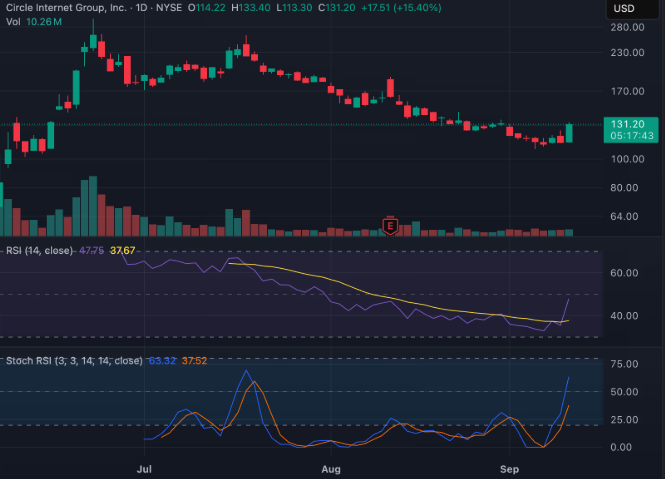Click the close value C131.20
Viewport: 665px width, 479px height.
click(x=336, y=8)
